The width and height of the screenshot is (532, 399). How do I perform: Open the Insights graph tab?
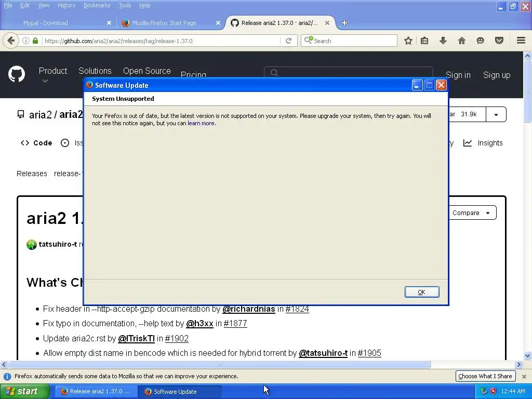tap(483, 143)
